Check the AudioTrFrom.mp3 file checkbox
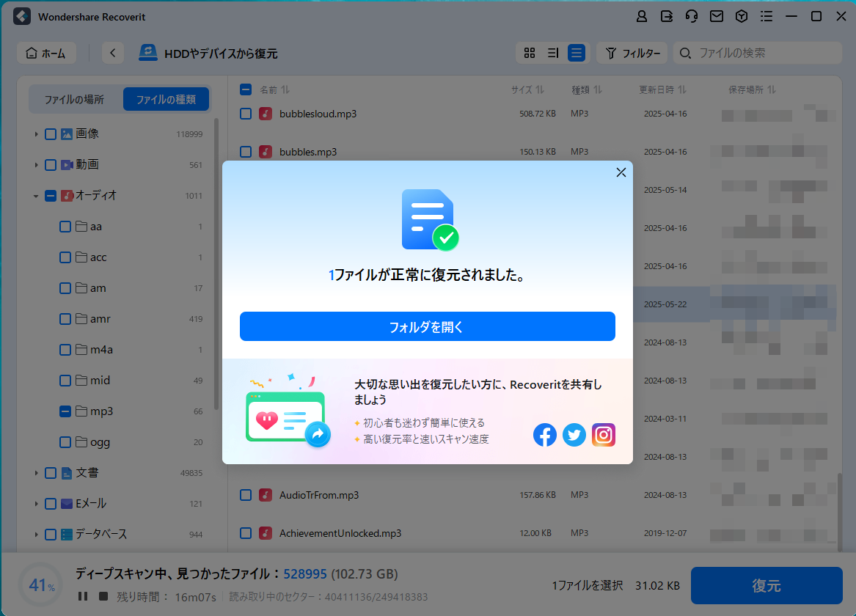The width and height of the screenshot is (856, 616). tap(246, 495)
